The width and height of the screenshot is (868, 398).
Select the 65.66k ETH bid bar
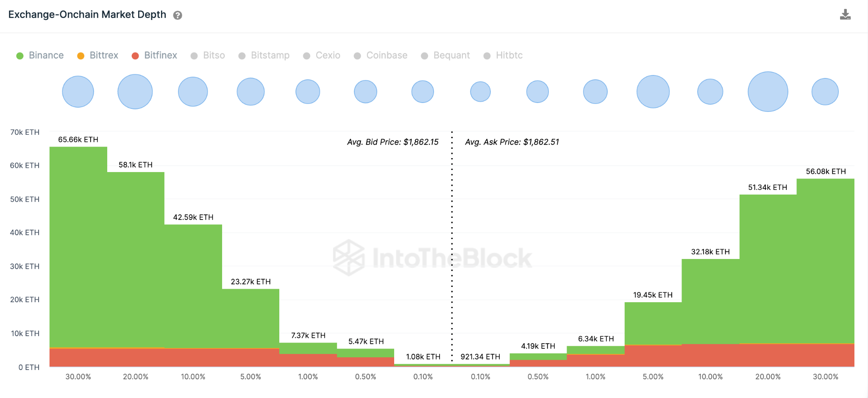coord(78,254)
